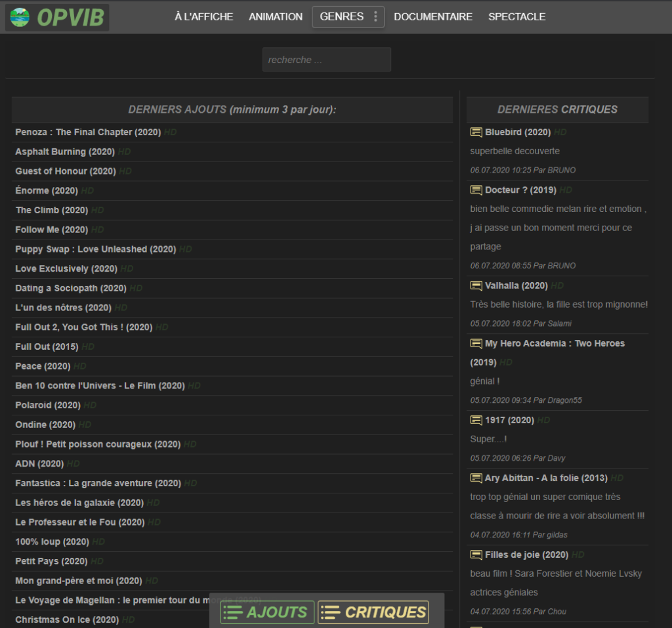Open Peace (2020)
This screenshot has width=672, height=628.
click(43, 366)
